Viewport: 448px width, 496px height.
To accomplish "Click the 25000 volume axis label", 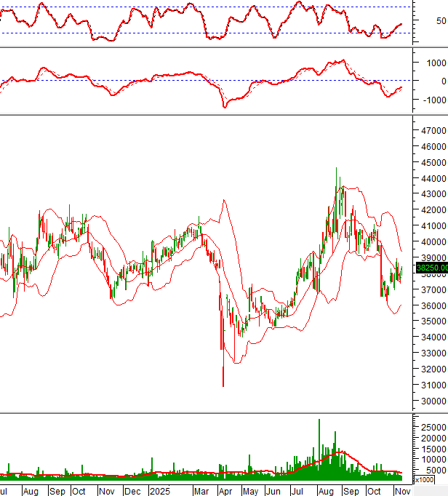I will tap(432, 425).
